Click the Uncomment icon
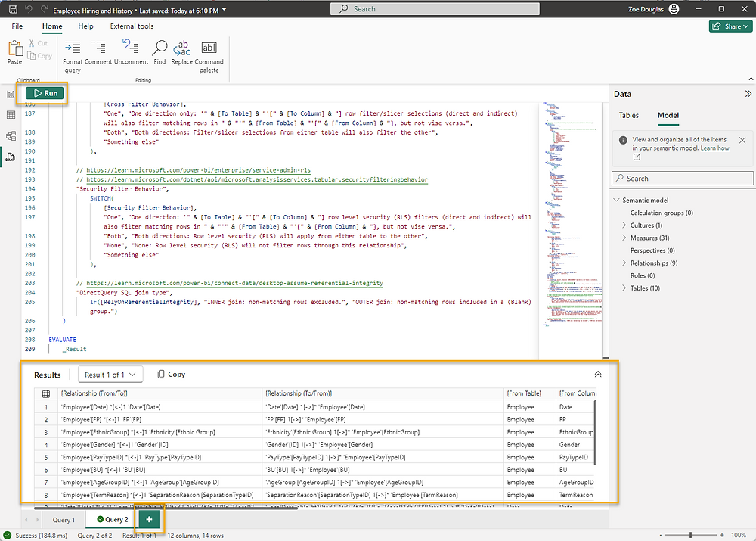This screenshot has height=541, width=756. [x=131, y=47]
